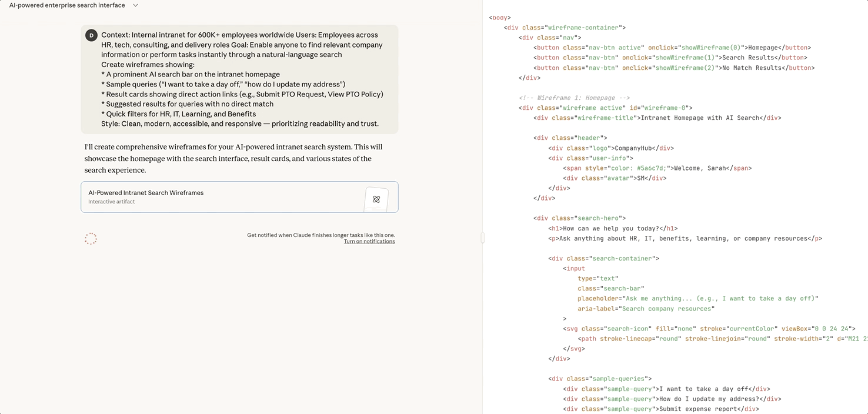868x414 pixels.
Task: Click the code line with class 'sample-queries'
Action: tap(600, 379)
